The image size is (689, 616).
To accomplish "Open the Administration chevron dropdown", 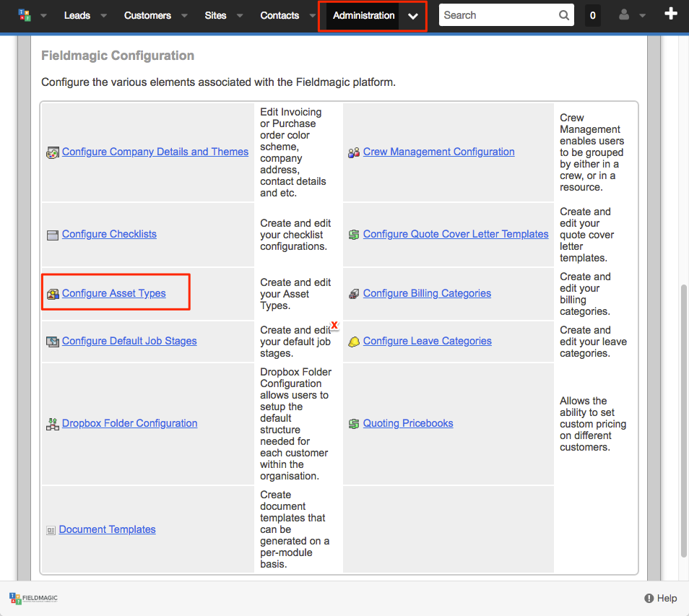I will click(412, 17).
